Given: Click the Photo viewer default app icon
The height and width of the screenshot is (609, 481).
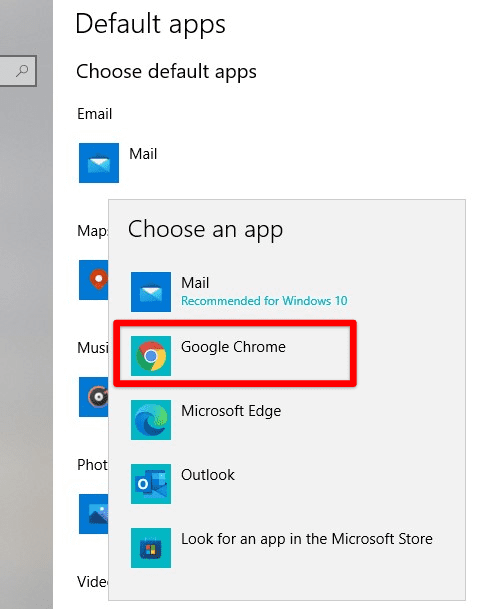Looking at the screenshot, I should [x=94, y=514].
